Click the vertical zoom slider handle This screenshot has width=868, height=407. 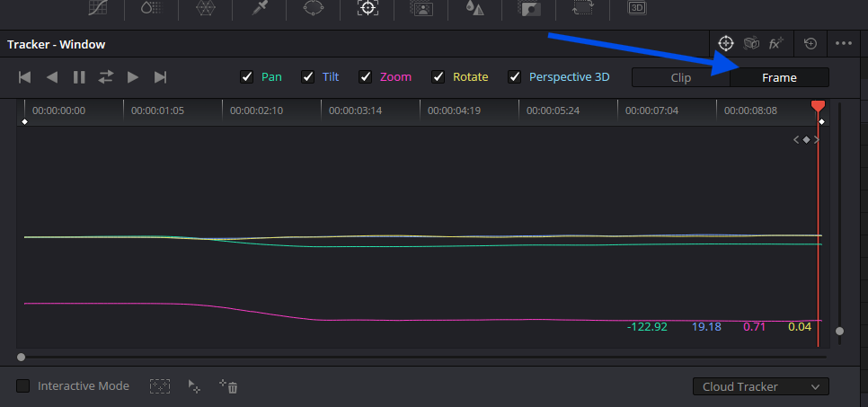pyautogui.click(x=840, y=332)
